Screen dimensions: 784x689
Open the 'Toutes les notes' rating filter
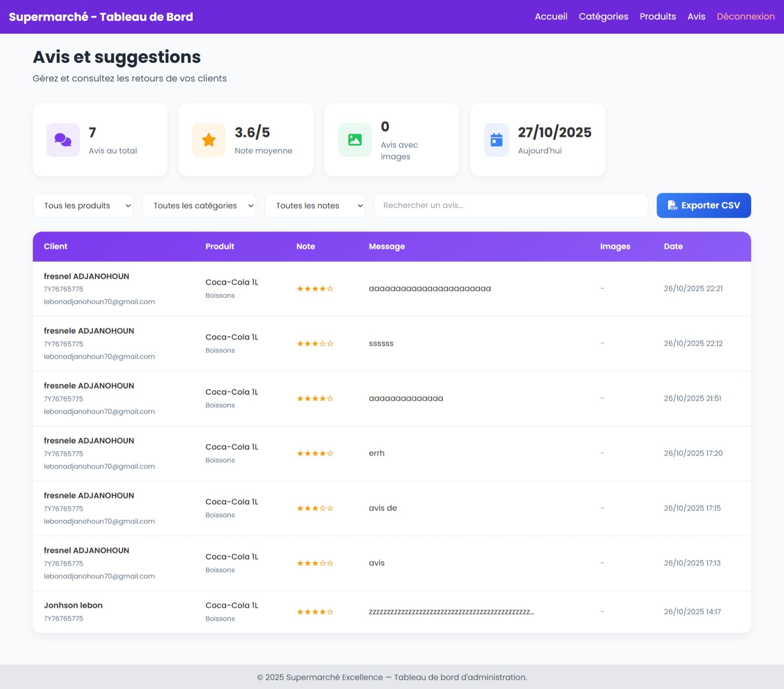click(315, 206)
